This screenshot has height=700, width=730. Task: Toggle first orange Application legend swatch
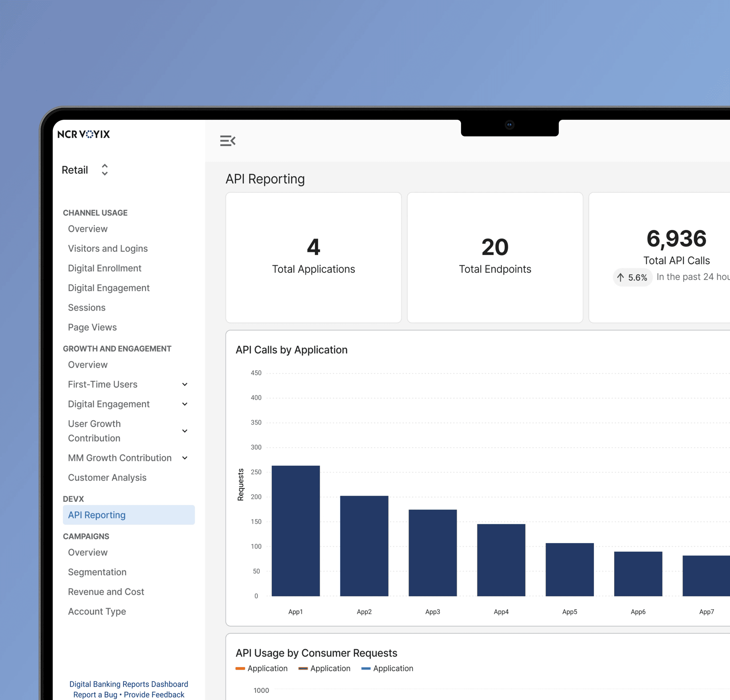point(240,668)
